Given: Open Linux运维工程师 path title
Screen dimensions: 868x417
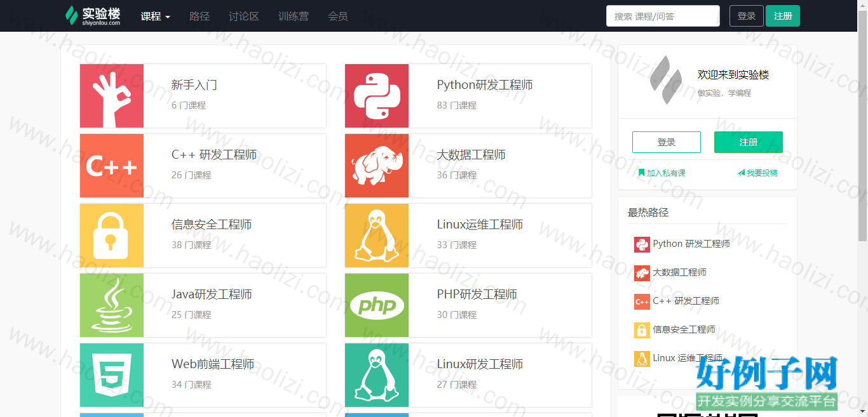Looking at the screenshot, I should pos(480,225).
